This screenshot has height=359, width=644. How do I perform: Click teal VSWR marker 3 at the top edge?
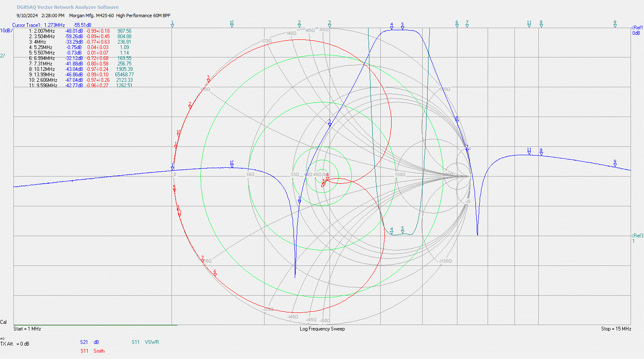coord(330,24)
